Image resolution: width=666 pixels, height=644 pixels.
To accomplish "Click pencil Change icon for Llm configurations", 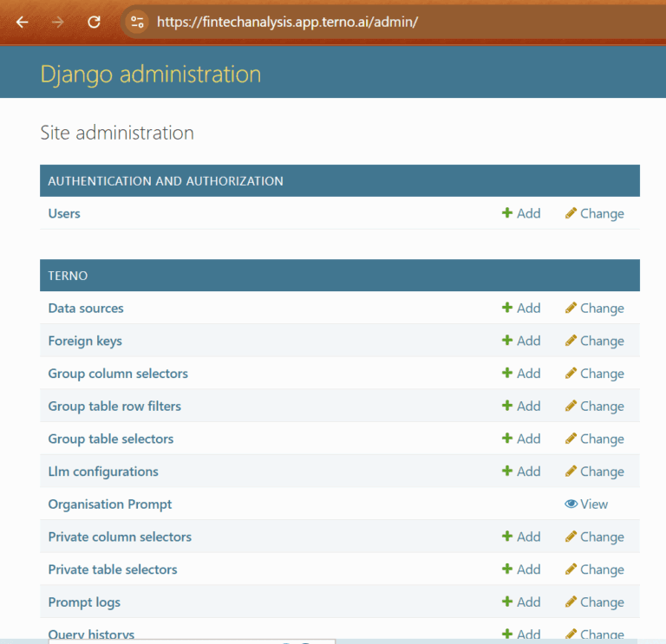I will 571,472.
